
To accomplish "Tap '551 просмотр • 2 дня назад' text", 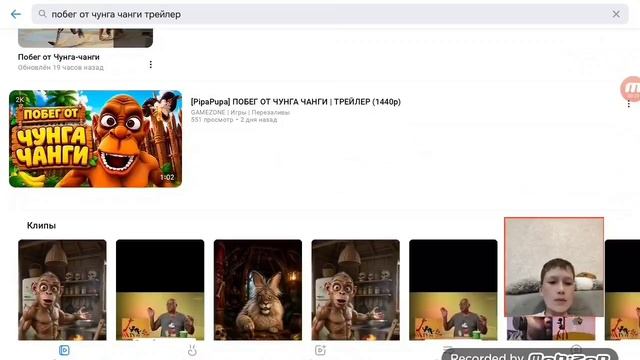I will coord(234,120).
